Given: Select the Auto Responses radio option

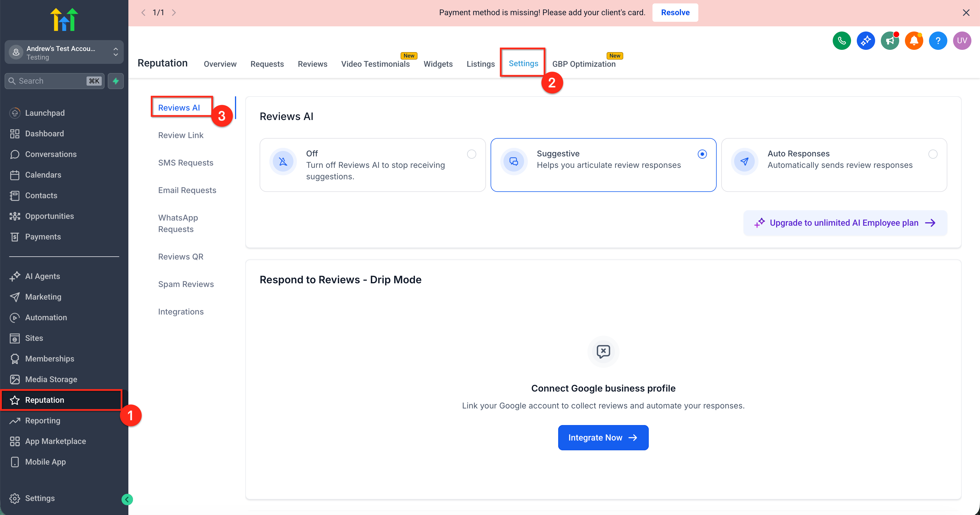Looking at the screenshot, I should (x=932, y=154).
